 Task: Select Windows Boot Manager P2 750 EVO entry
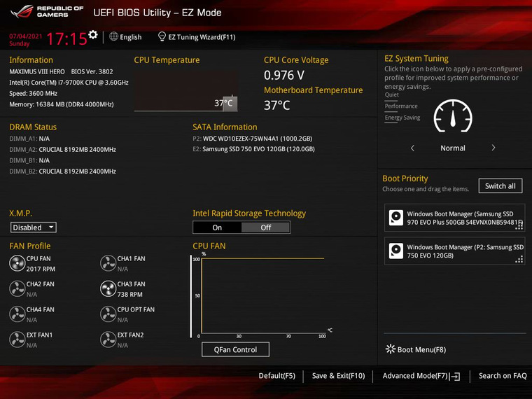click(x=454, y=251)
